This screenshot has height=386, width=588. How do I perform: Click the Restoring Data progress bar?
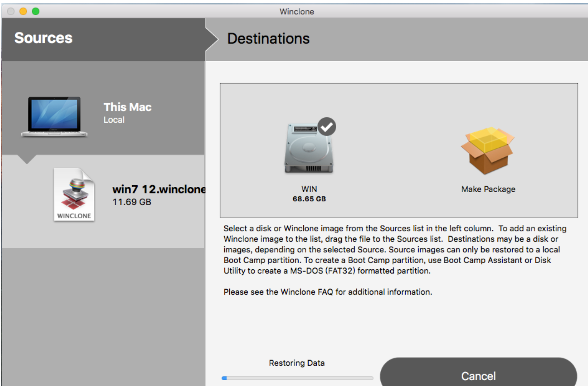297,378
